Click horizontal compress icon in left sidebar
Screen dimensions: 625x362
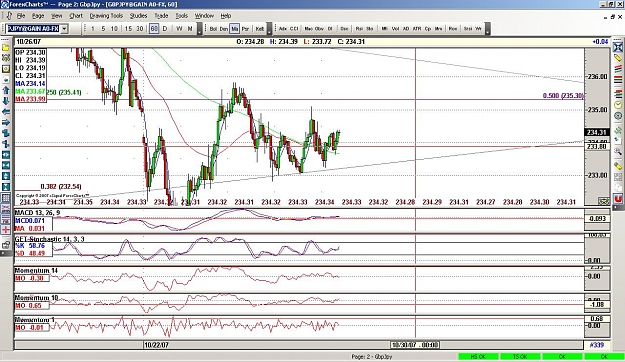tap(6, 165)
